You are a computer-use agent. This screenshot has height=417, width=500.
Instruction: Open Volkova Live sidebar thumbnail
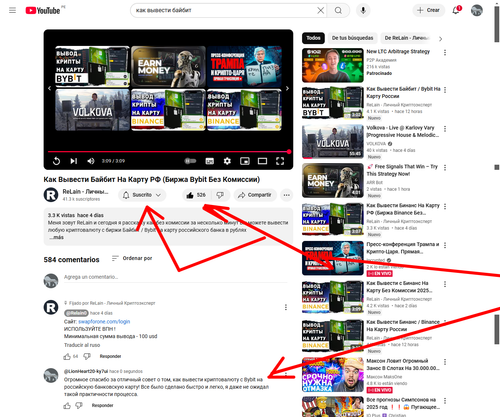tap(333, 142)
